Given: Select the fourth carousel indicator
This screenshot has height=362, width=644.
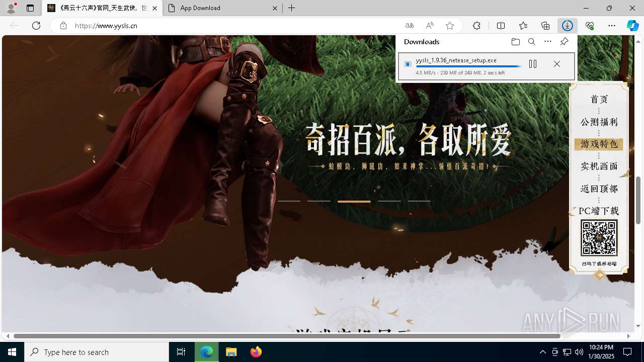Looking at the screenshot, I should (389, 201).
